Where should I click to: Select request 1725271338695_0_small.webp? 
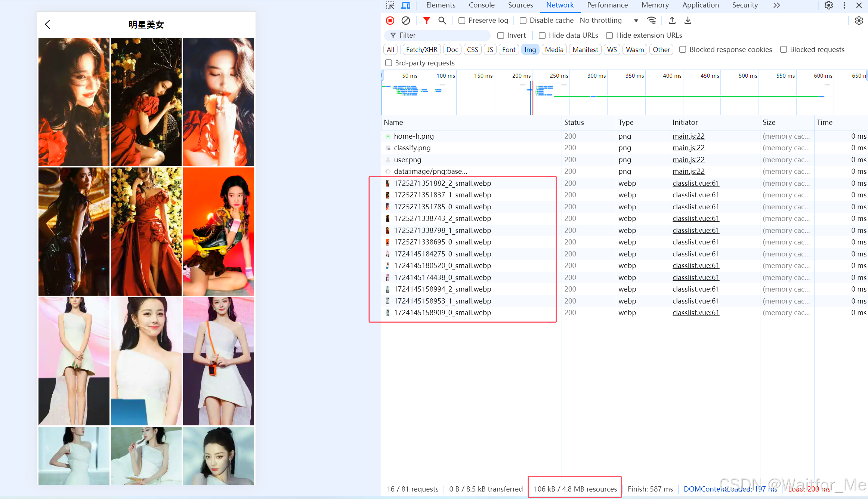coord(442,242)
